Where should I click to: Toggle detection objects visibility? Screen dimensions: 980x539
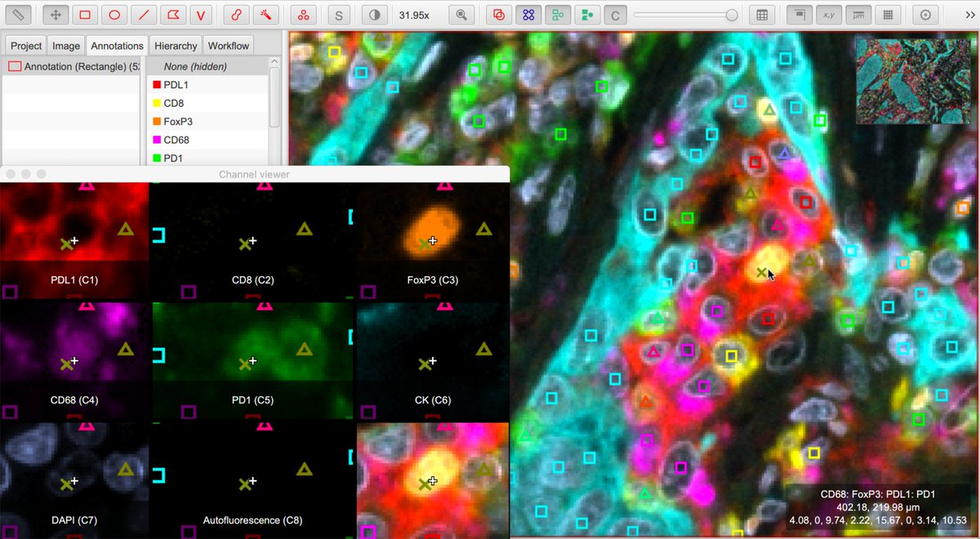point(528,14)
